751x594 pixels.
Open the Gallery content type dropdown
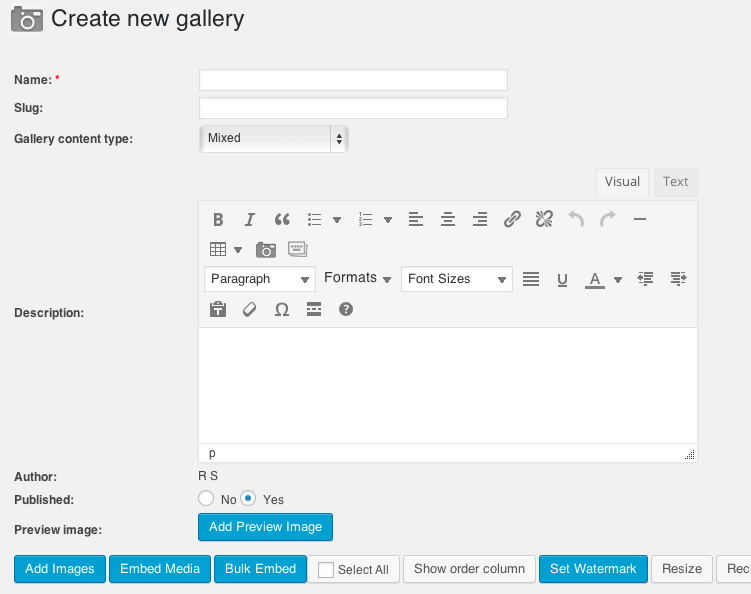[274, 138]
